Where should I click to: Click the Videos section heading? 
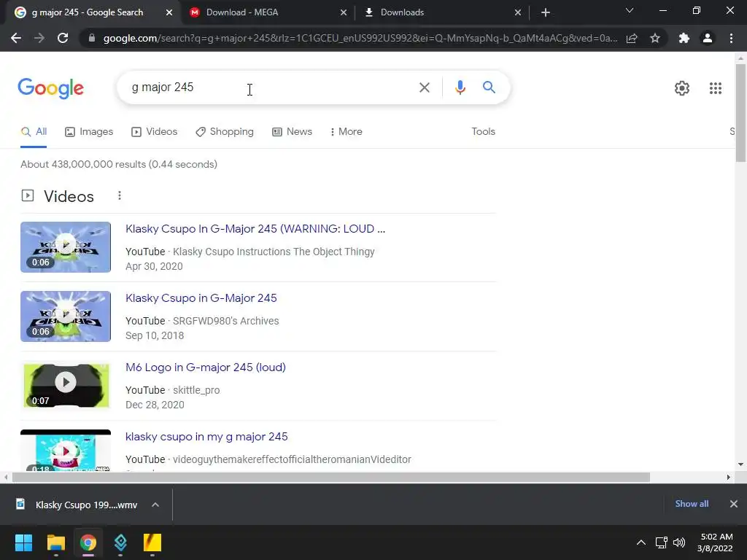pos(69,197)
